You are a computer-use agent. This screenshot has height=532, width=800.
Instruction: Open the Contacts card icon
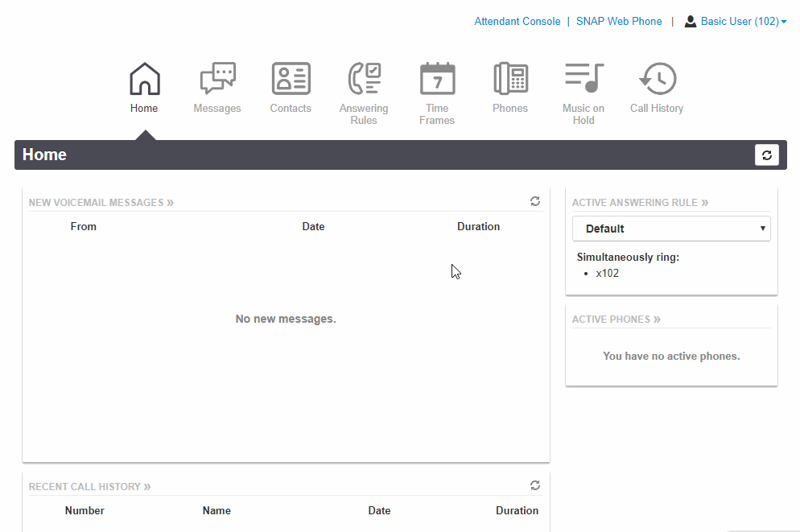291,80
